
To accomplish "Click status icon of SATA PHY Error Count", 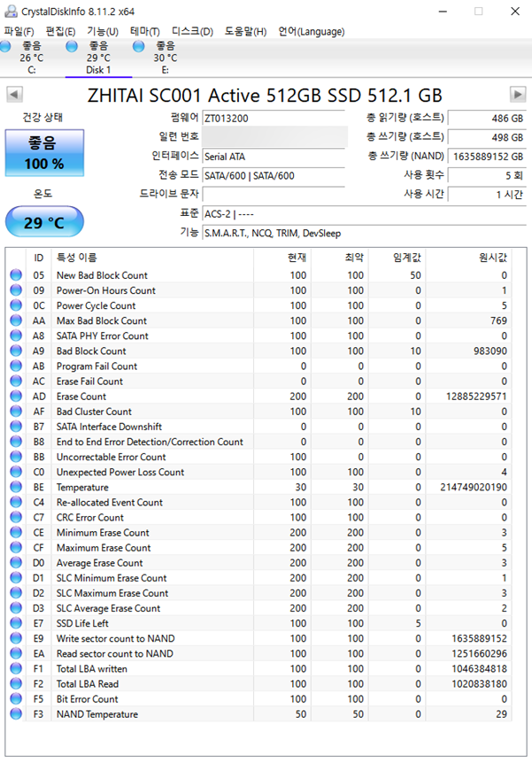I will click(16, 335).
